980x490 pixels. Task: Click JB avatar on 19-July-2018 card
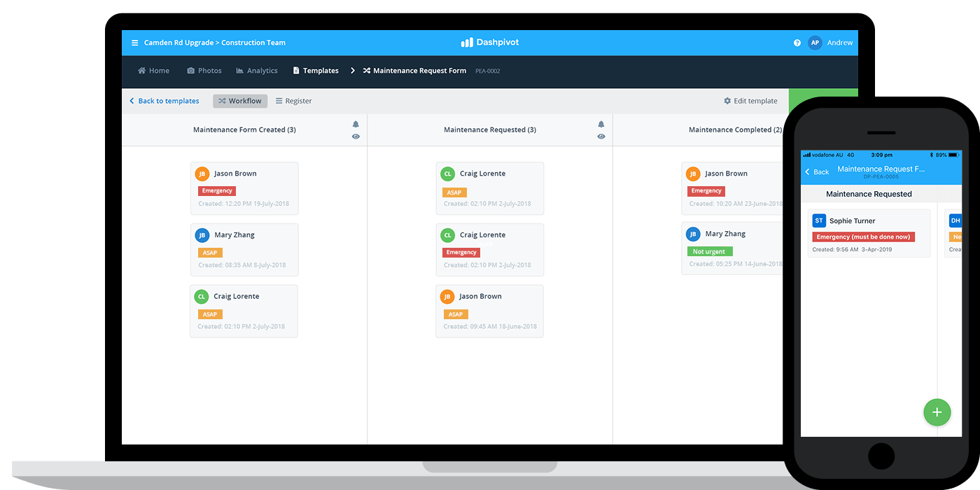(x=202, y=174)
